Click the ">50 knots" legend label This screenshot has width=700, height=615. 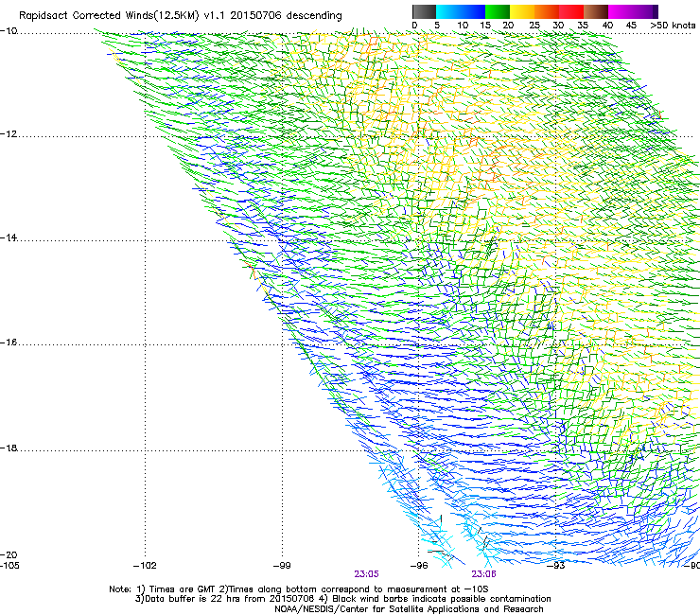click(673, 26)
